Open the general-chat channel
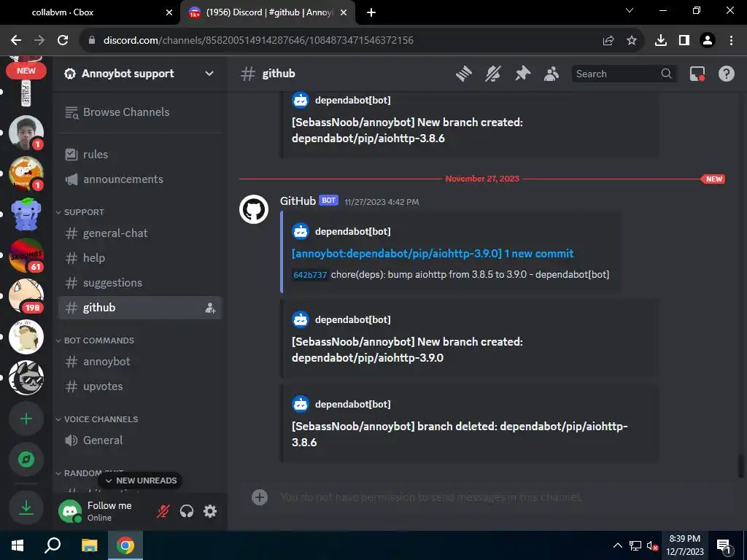Viewport: 747px width, 560px height. (140, 233)
